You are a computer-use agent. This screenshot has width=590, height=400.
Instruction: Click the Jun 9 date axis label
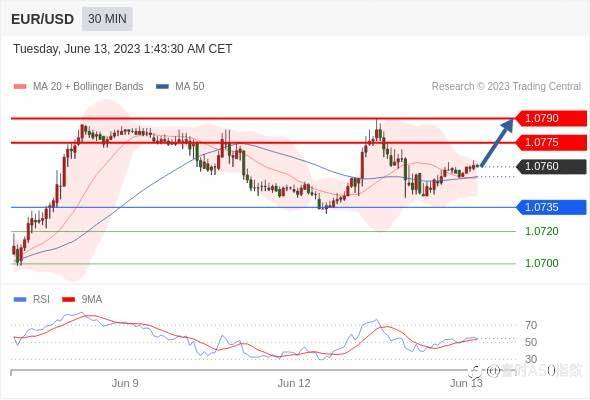(125, 383)
